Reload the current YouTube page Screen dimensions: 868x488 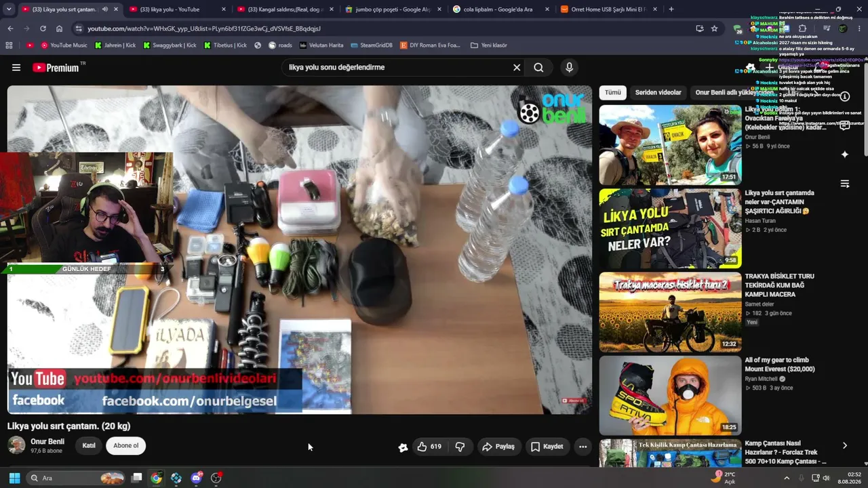click(x=43, y=28)
